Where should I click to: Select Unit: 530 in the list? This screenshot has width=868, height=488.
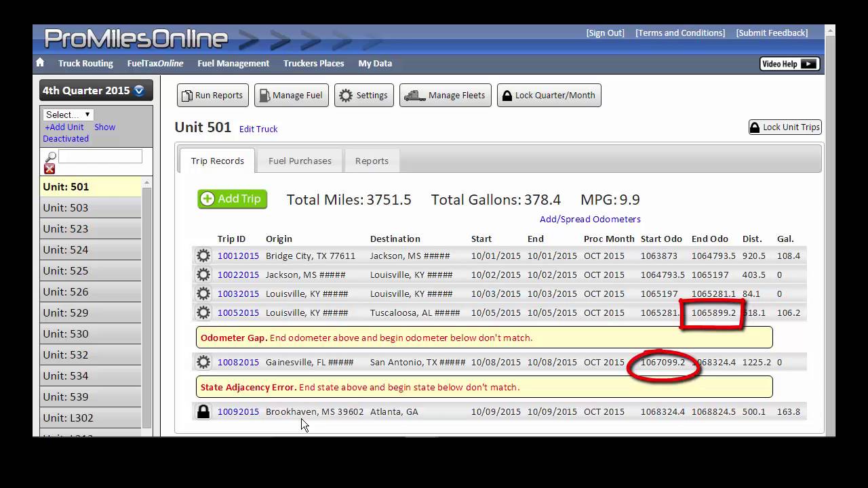tap(90, 333)
